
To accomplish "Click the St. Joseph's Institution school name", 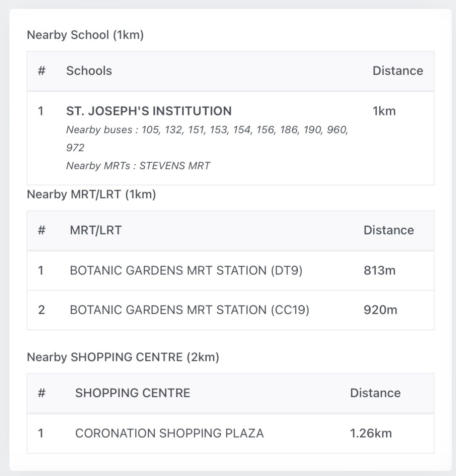I will click(x=149, y=111).
